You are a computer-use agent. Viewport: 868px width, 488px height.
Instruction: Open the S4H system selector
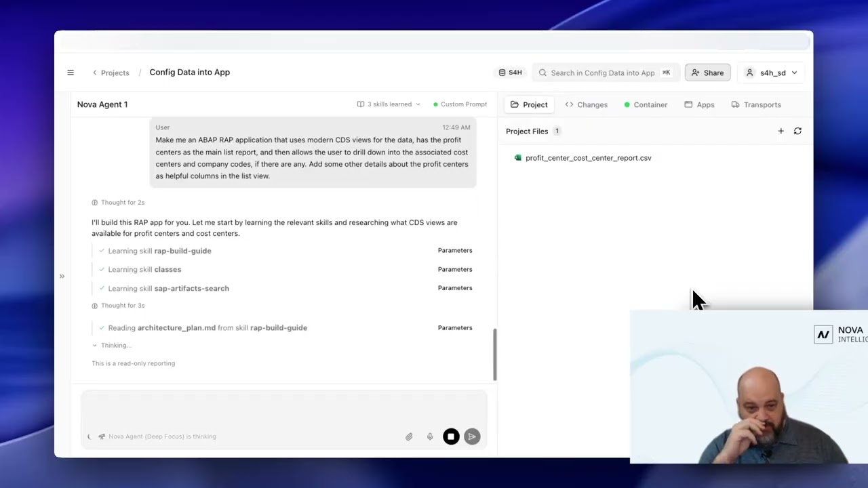click(511, 73)
